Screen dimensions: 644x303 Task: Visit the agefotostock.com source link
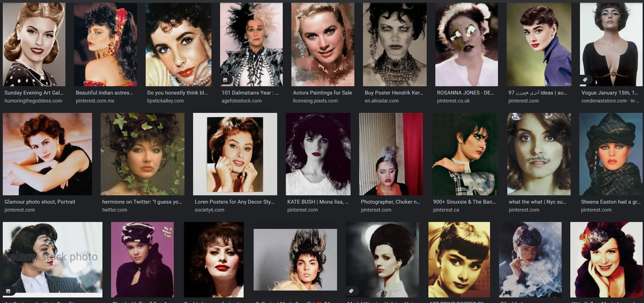coord(242,101)
